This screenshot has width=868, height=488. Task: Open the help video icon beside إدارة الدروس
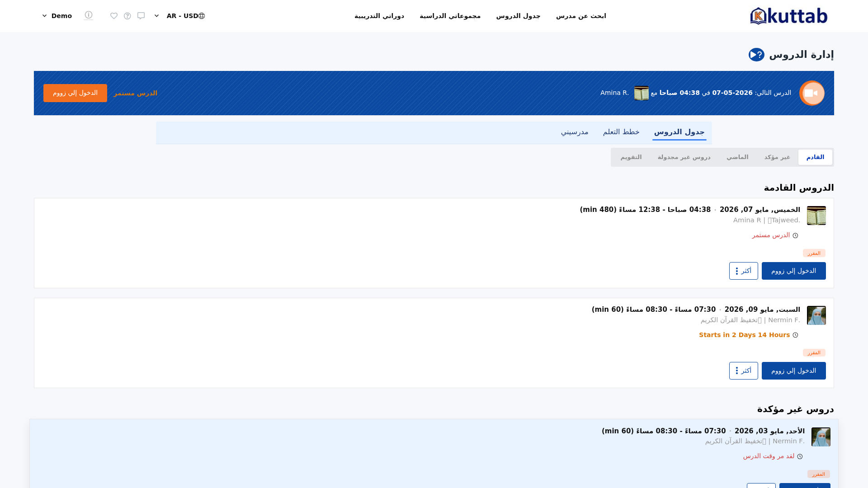coord(756,55)
